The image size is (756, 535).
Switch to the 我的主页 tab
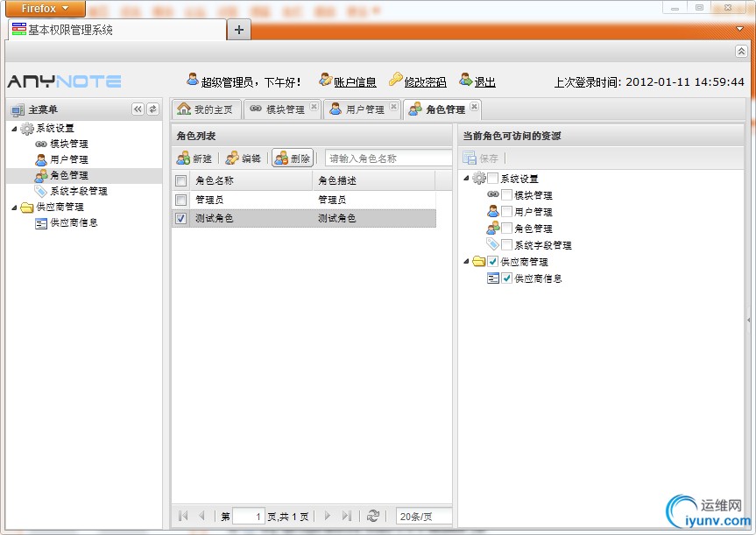pyautogui.click(x=207, y=109)
